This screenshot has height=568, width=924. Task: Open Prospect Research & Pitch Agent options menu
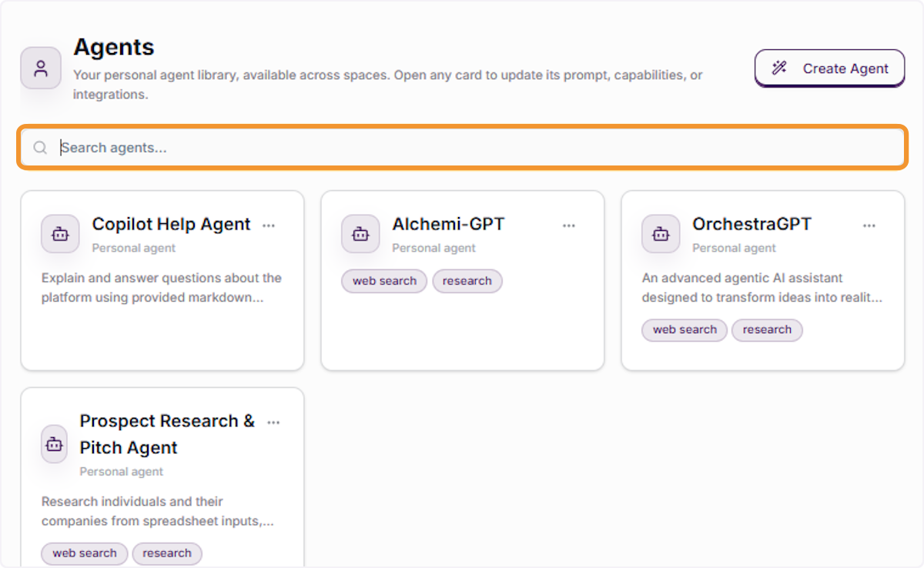pyautogui.click(x=273, y=422)
